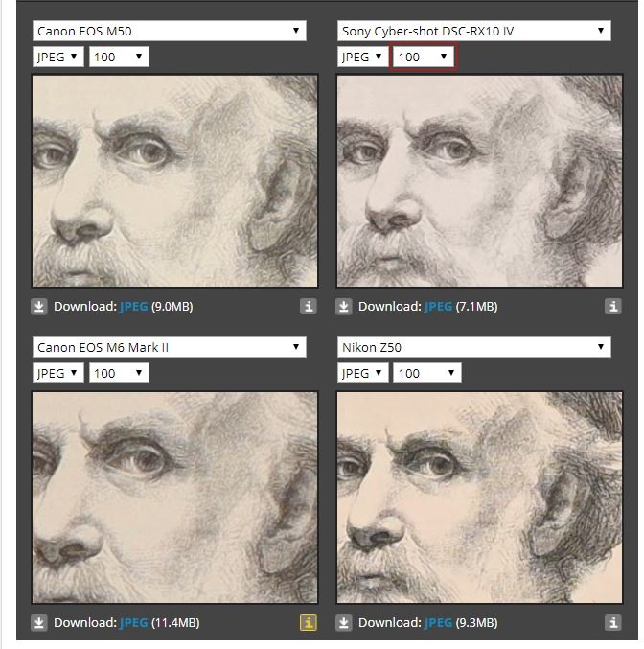Download the 9.3MB JPEG link
This screenshot has height=649, width=644.
pyautogui.click(x=438, y=623)
